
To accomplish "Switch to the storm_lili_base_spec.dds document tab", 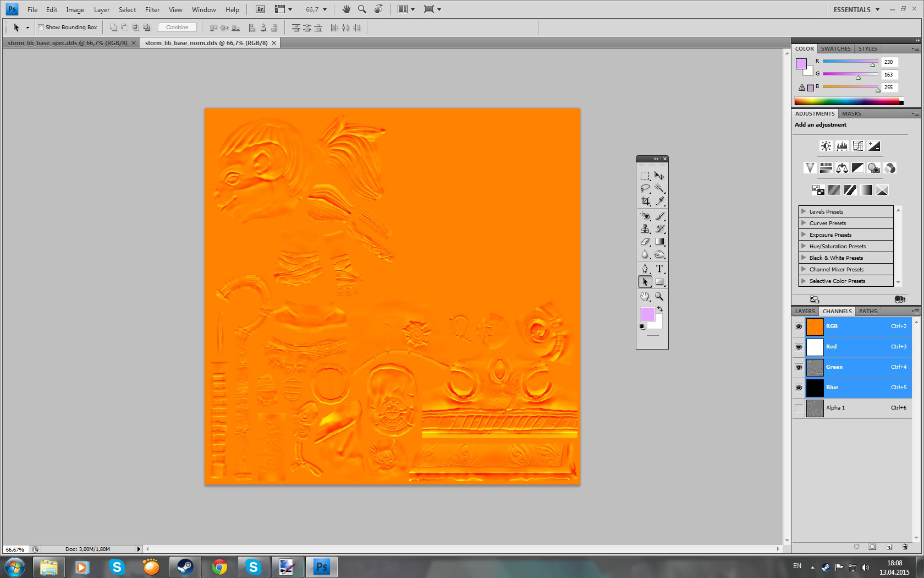I will 68,43.
